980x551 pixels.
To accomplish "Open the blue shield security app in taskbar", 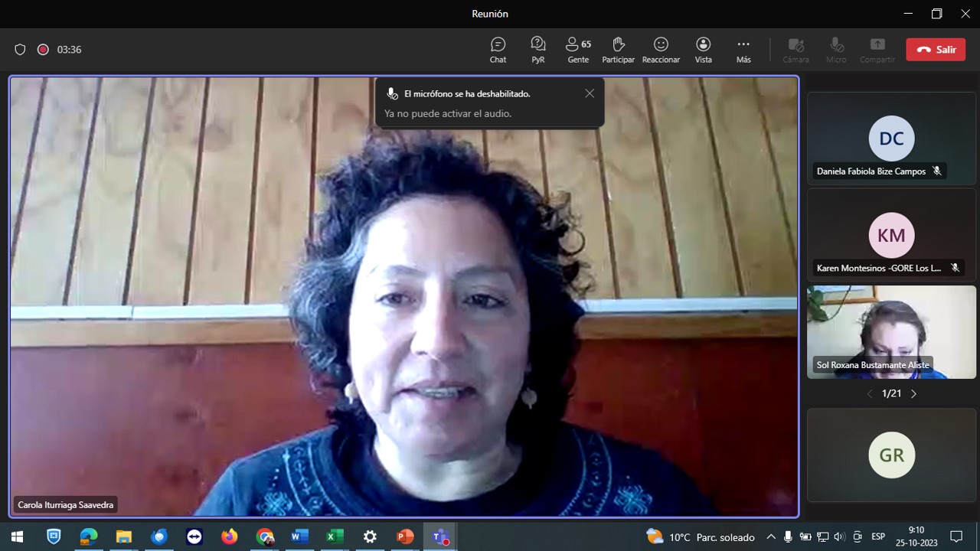I will point(54,536).
